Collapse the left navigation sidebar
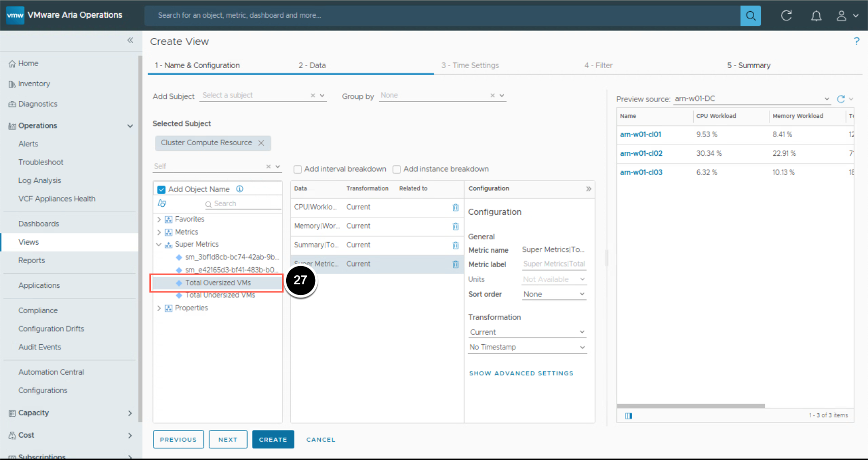This screenshot has width=868, height=460. [130, 40]
